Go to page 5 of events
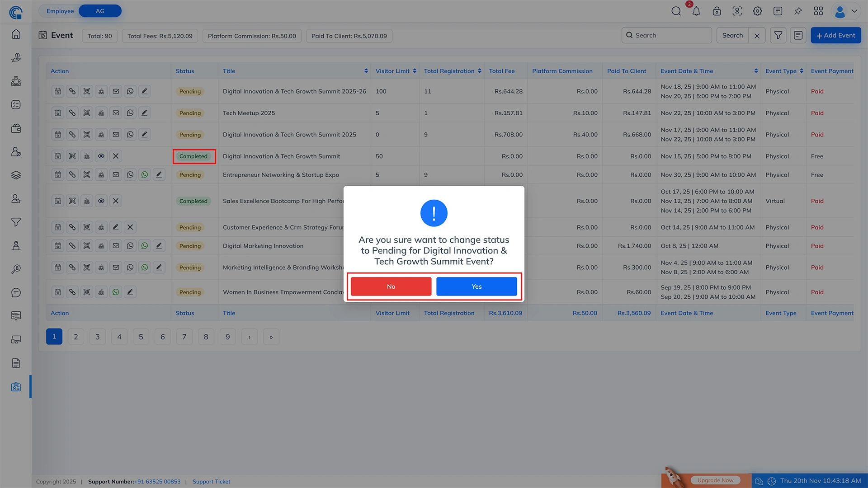Viewport: 868px width, 488px height. click(x=141, y=336)
